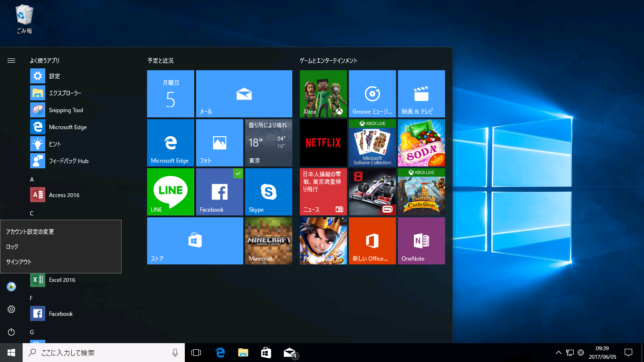Click the letter G group header
This screenshot has width=644, height=362.
[x=32, y=332]
